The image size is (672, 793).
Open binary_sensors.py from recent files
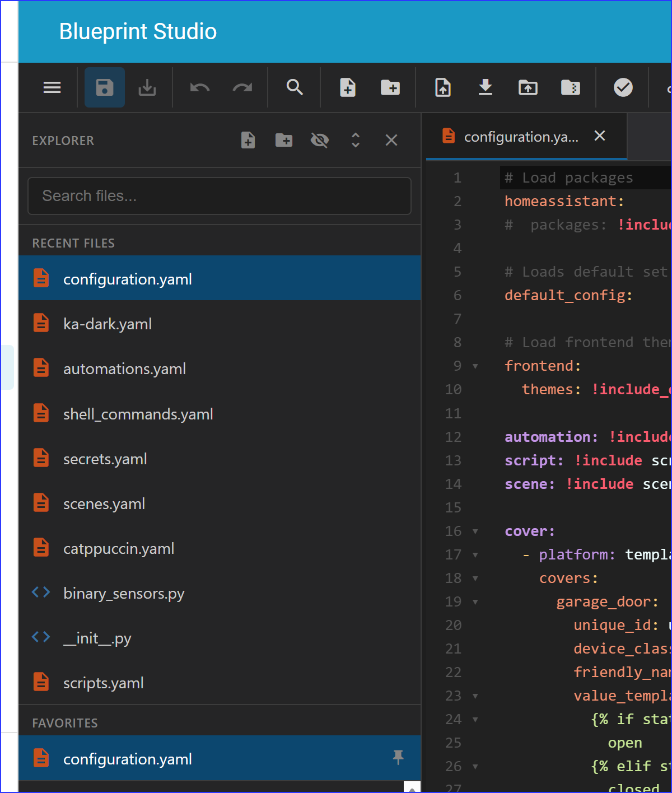pyautogui.click(x=220, y=593)
